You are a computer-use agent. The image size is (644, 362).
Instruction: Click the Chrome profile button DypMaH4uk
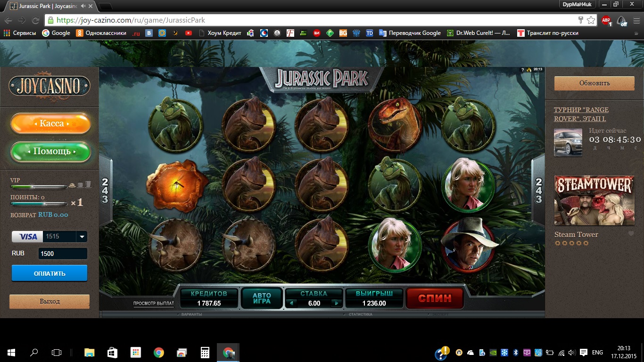coord(577,4)
